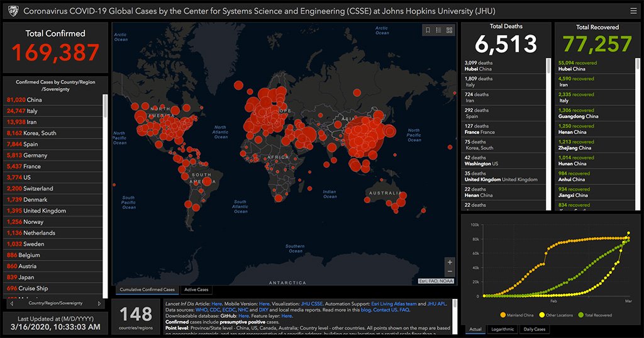The width and height of the screenshot is (644, 338).
Task: Toggle Mainland China series in chart legend
Action: (517, 315)
